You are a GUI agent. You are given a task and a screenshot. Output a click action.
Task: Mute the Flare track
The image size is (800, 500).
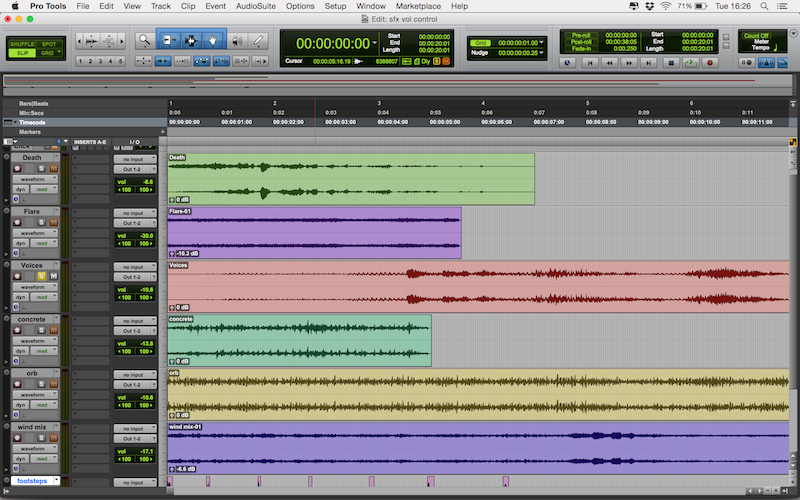tap(53, 222)
